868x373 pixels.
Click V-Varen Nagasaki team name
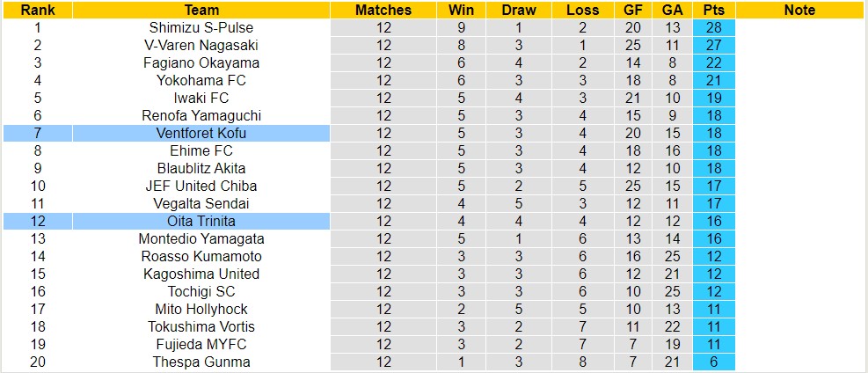pos(201,45)
